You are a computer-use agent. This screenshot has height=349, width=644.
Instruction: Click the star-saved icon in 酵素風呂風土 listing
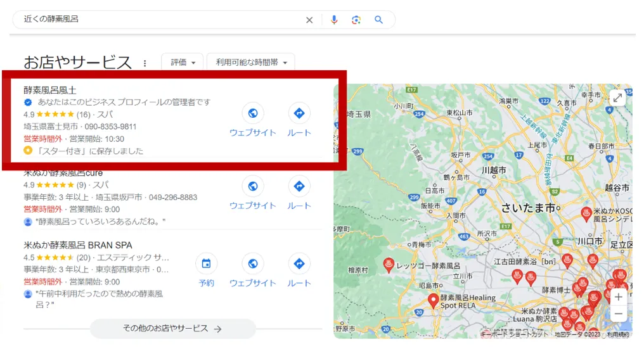pos(28,151)
